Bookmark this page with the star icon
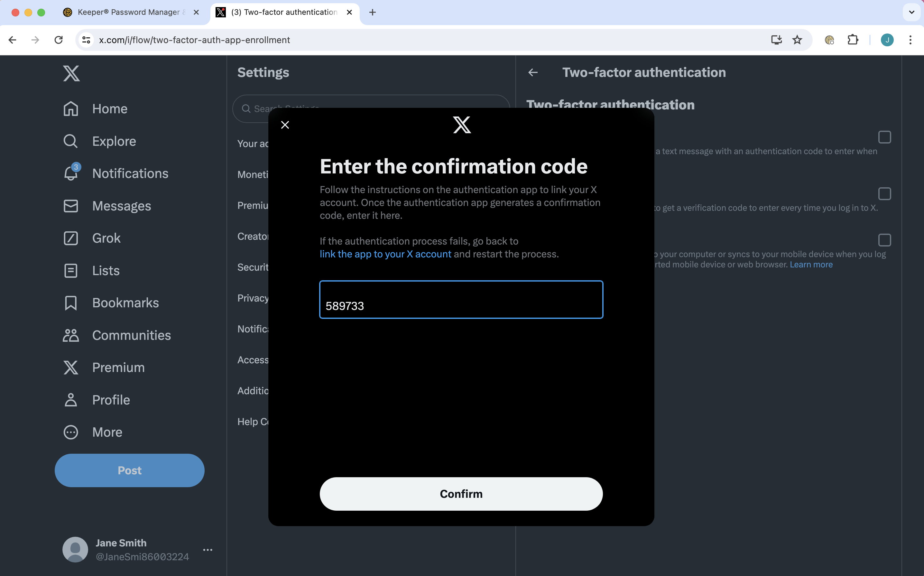This screenshot has width=924, height=576. [797, 40]
